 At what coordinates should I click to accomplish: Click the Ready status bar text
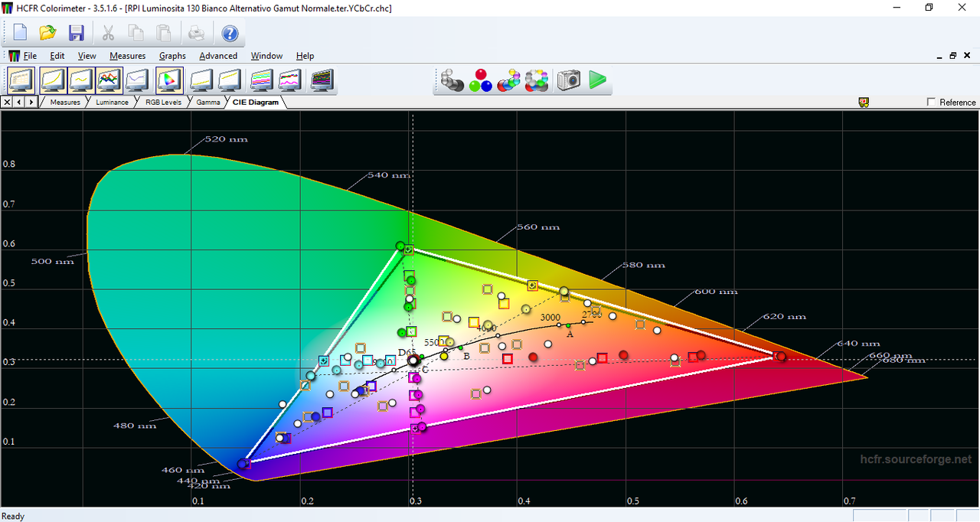[x=14, y=516]
